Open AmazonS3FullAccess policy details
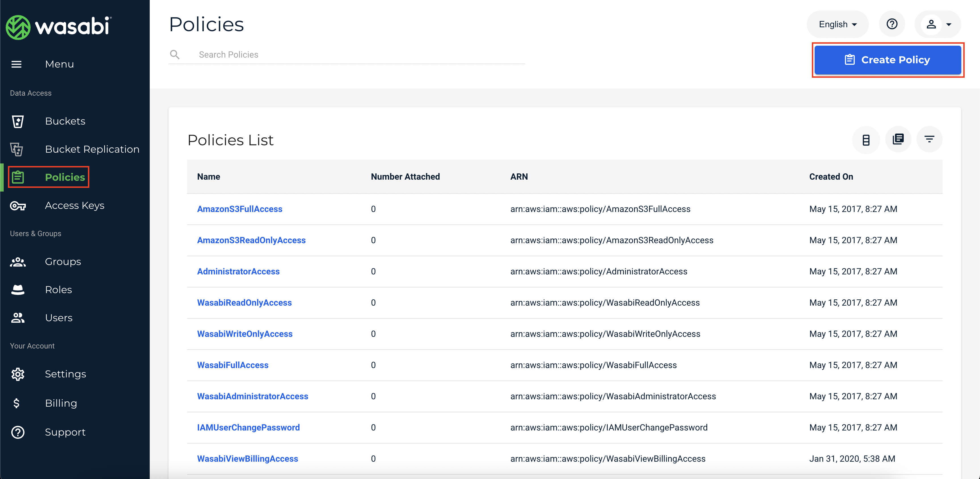 tap(239, 209)
